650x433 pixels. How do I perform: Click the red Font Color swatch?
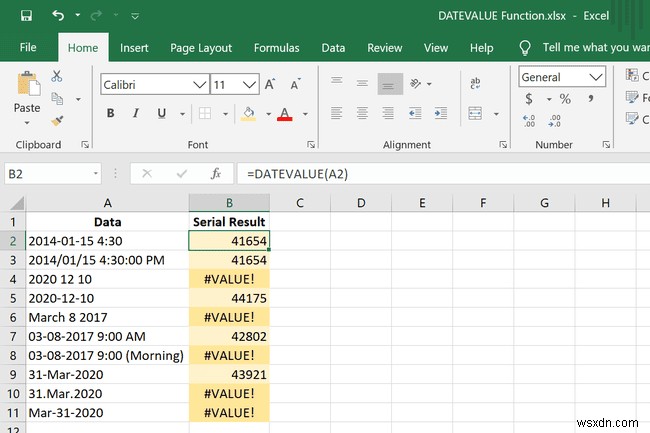[284, 114]
